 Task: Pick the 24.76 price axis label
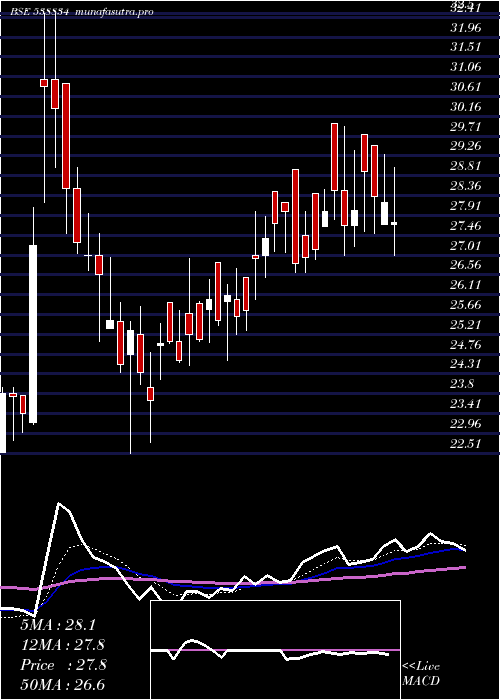coord(466,344)
